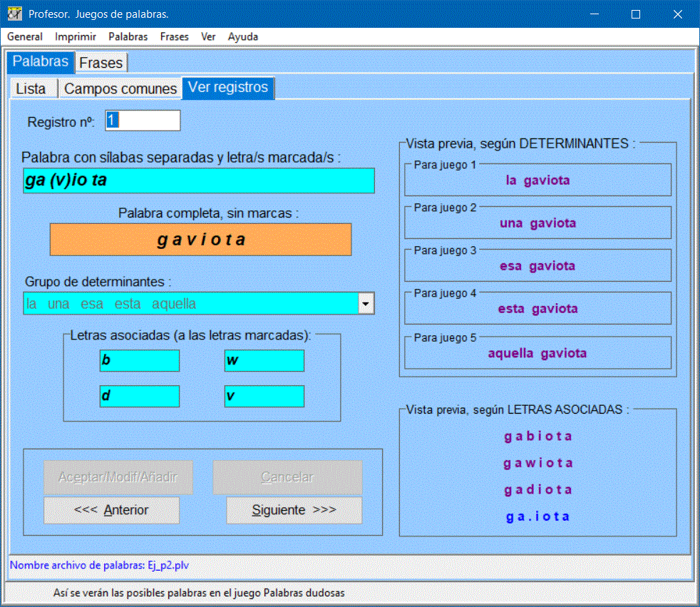Screen dimensions: 700x607
Task: Open the Palabras menu
Action: click(x=128, y=36)
